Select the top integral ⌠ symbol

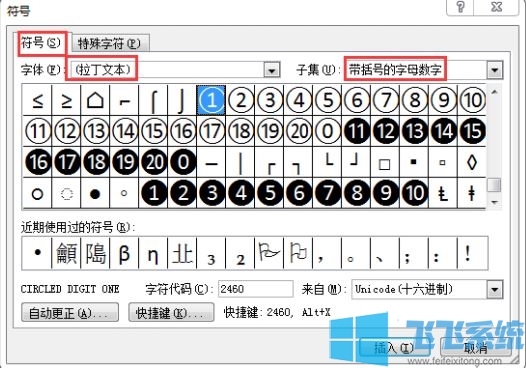tap(153, 100)
